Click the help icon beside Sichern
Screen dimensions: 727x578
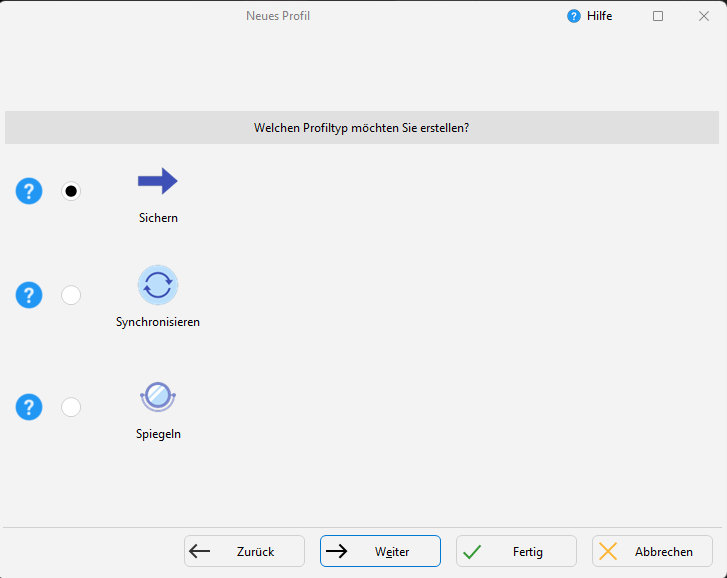[29, 191]
